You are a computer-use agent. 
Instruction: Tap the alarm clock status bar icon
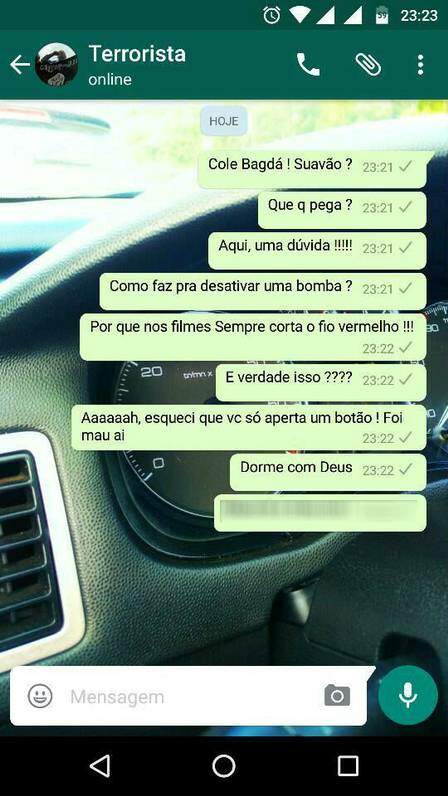(272, 15)
